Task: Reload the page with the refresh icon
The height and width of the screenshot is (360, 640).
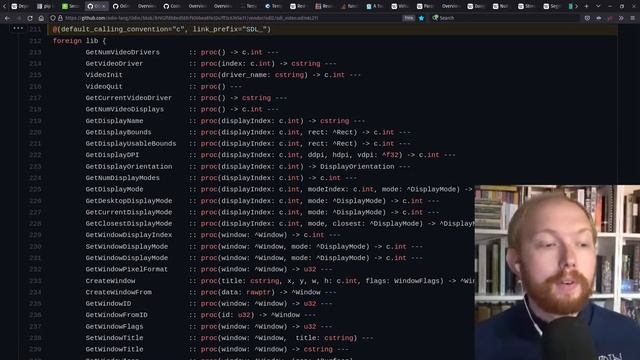Action: point(30,18)
